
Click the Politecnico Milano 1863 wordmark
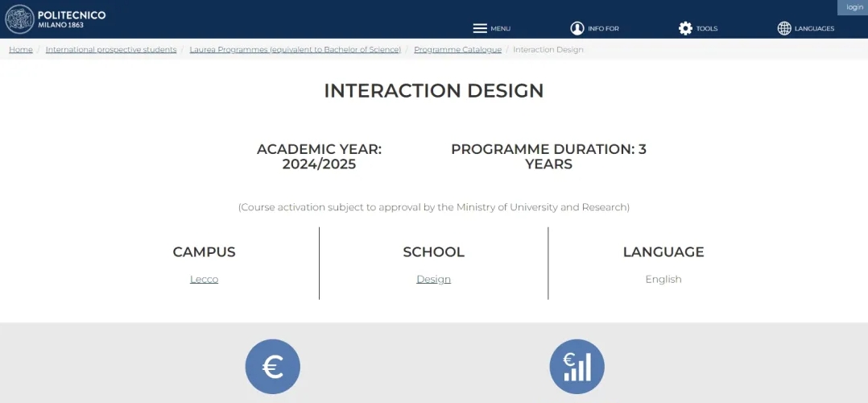coord(72,19)
